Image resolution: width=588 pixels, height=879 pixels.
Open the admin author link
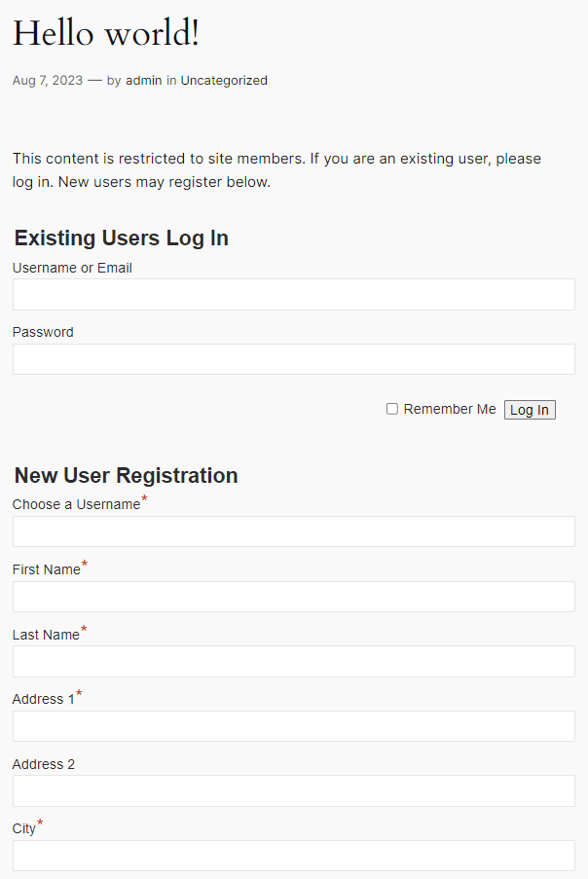[x=143, y=81]
